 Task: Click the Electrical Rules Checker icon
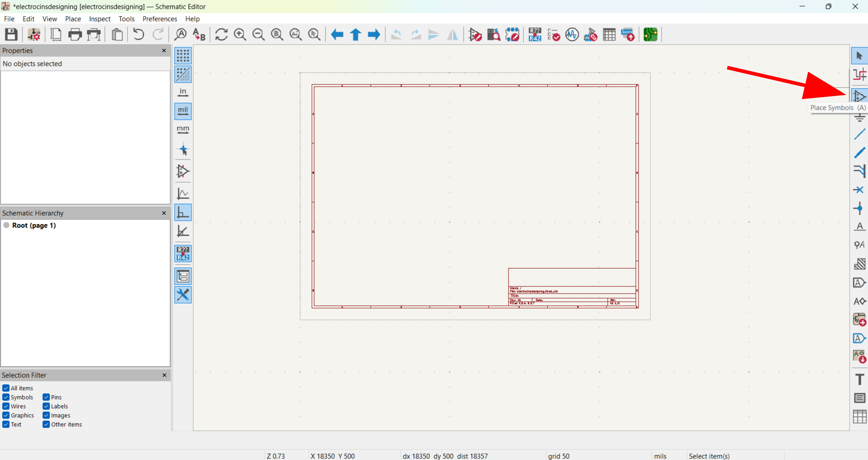(554, 34)
